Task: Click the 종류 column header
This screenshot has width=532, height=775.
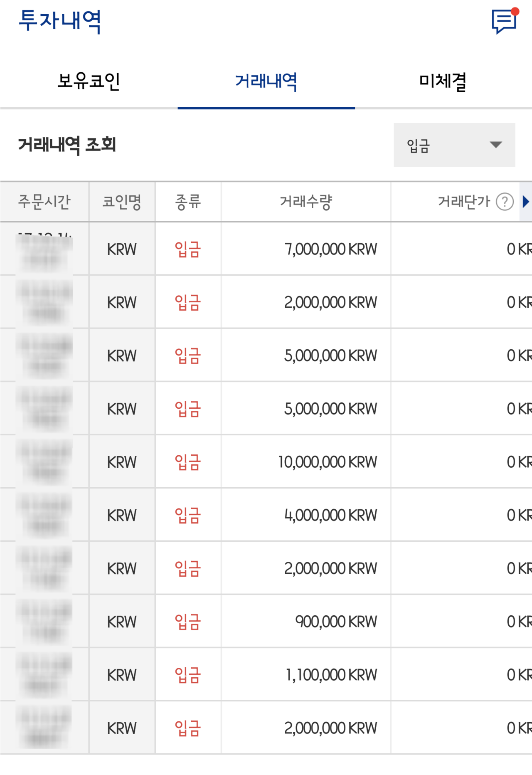Action: click(187, 202)
